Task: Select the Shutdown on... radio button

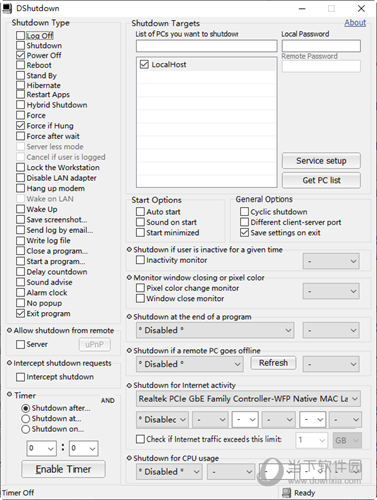Action: 25,429
